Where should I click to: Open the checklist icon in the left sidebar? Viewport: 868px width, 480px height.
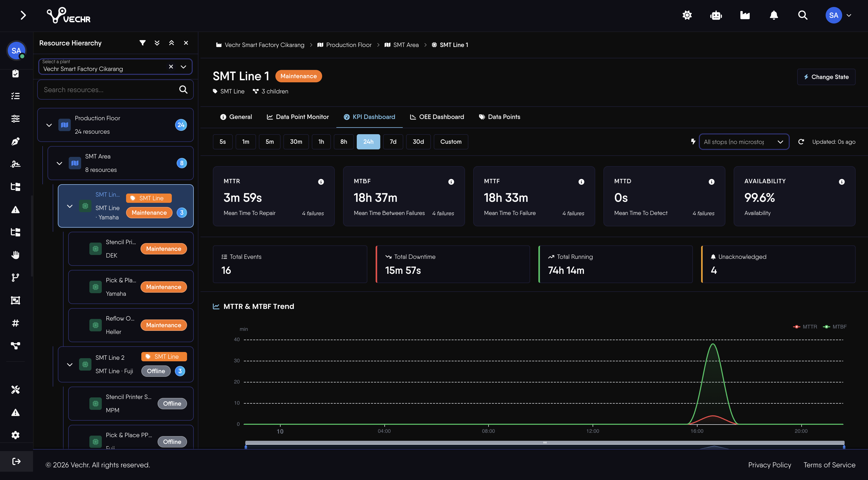pyautogui.click(x=16, y=96)
